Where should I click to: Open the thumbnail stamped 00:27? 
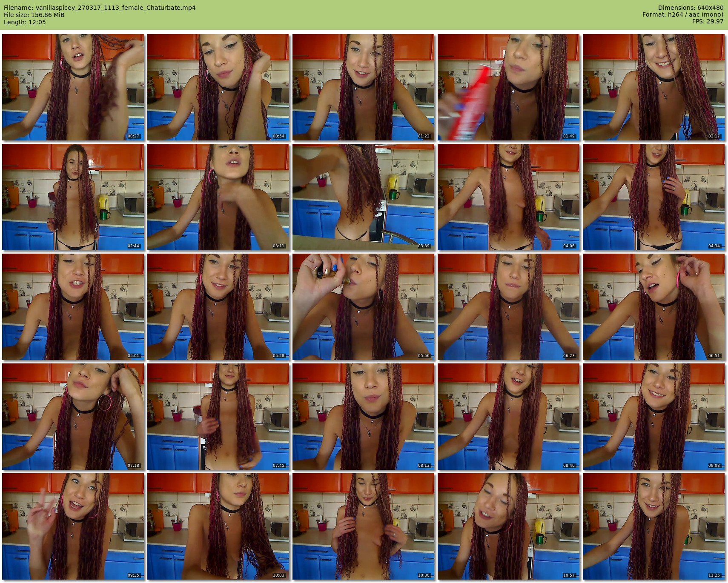pos(73,87)
